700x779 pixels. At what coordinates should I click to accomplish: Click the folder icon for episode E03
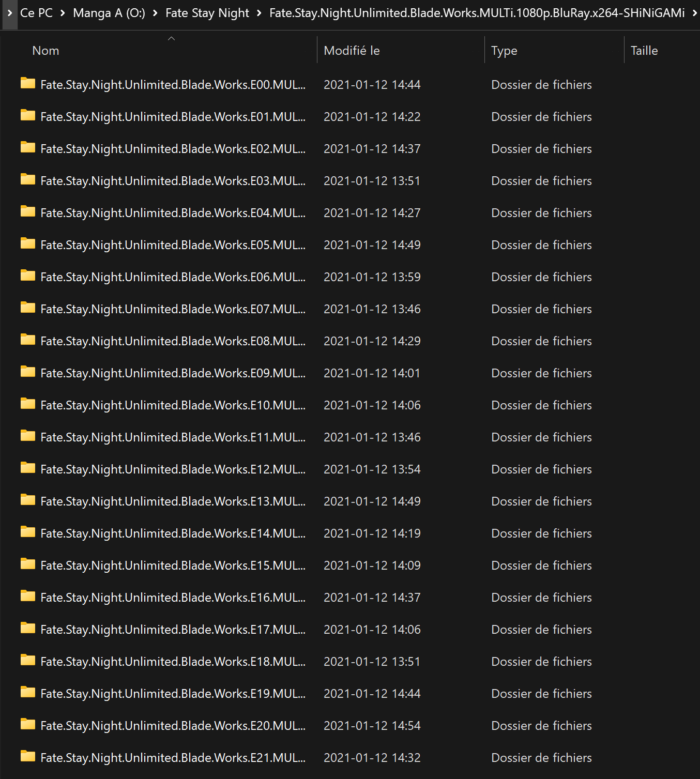pos(28,179)
